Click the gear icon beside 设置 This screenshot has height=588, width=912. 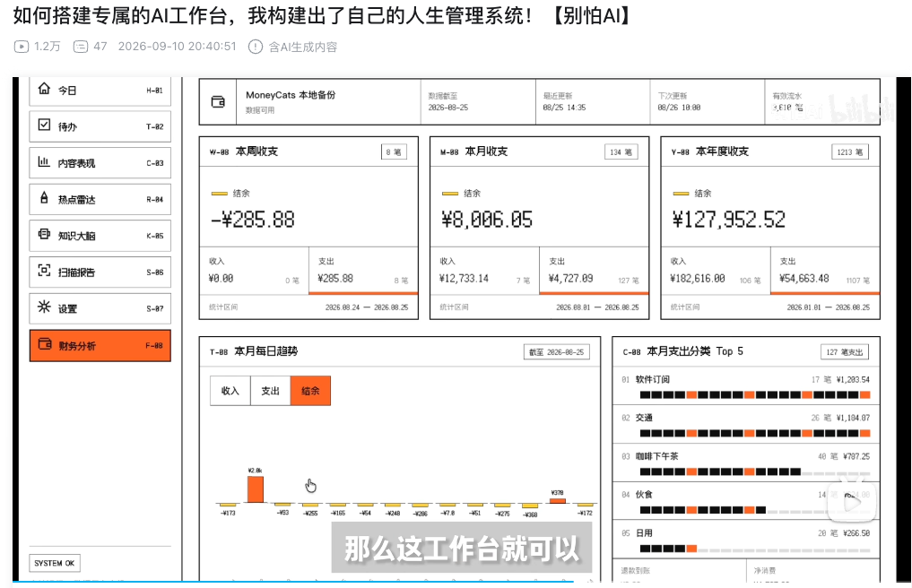(44, 307)
